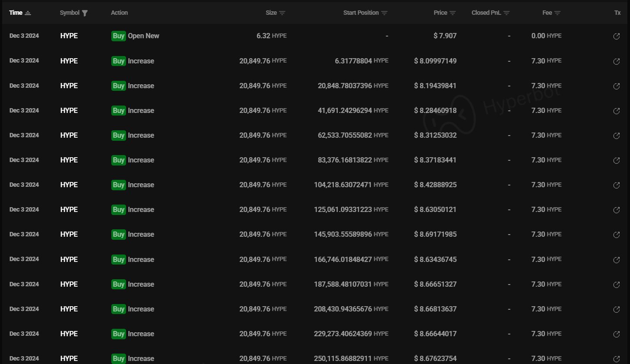Image resolution: width=630 pixels, height=364 pixels.
Task: Click the Start Position filter icon
Action: pyautogui.click(x=384, y=13)
